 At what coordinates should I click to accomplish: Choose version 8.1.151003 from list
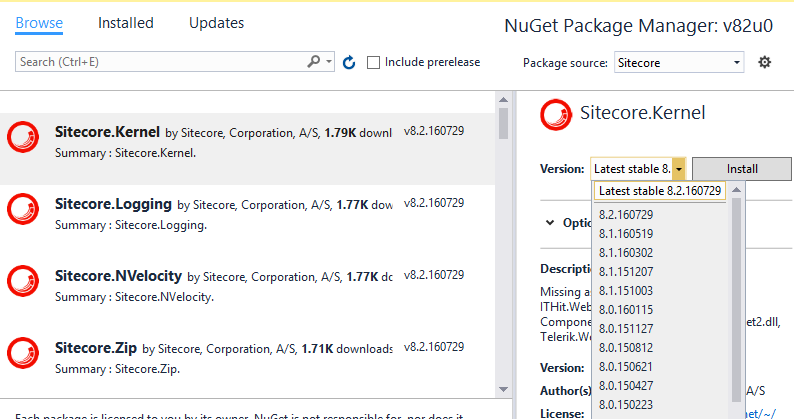626,290
